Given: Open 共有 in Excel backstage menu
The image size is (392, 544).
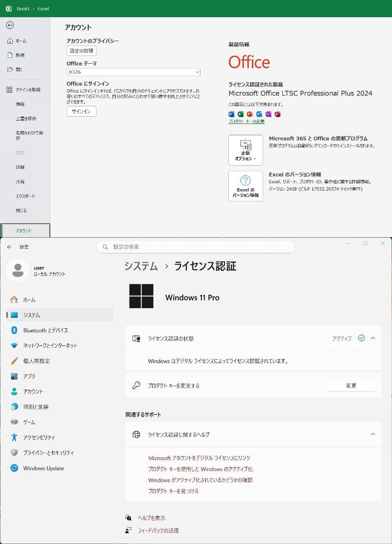Looking at the screenshot, I should pyautogui.click(x=20, y=182).
